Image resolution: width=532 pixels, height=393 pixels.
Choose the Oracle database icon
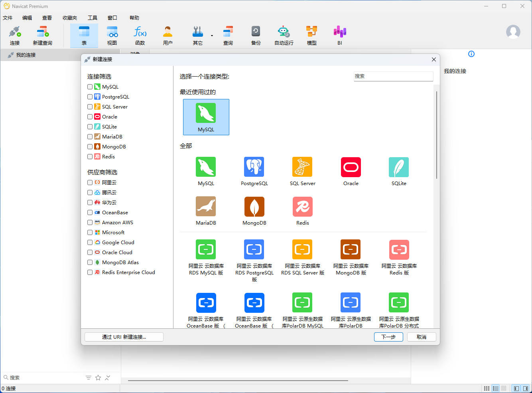coord(351,167)
